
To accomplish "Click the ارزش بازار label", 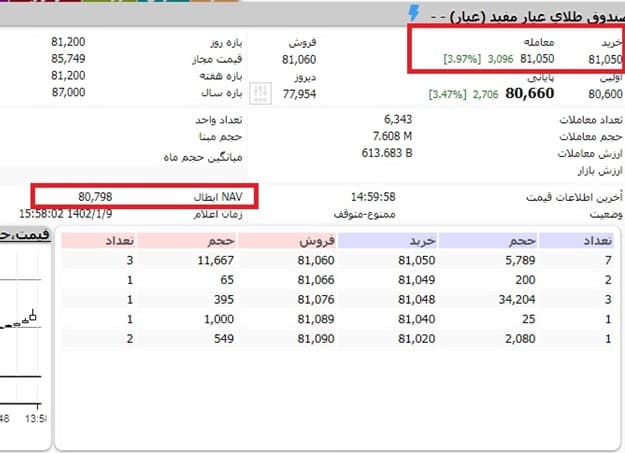I will 600,171.
